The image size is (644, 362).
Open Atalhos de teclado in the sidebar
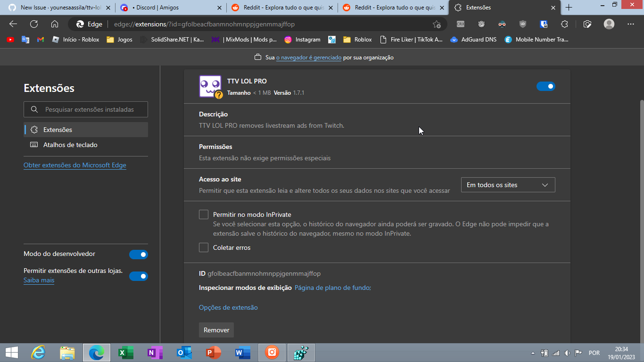coord(69,145)
